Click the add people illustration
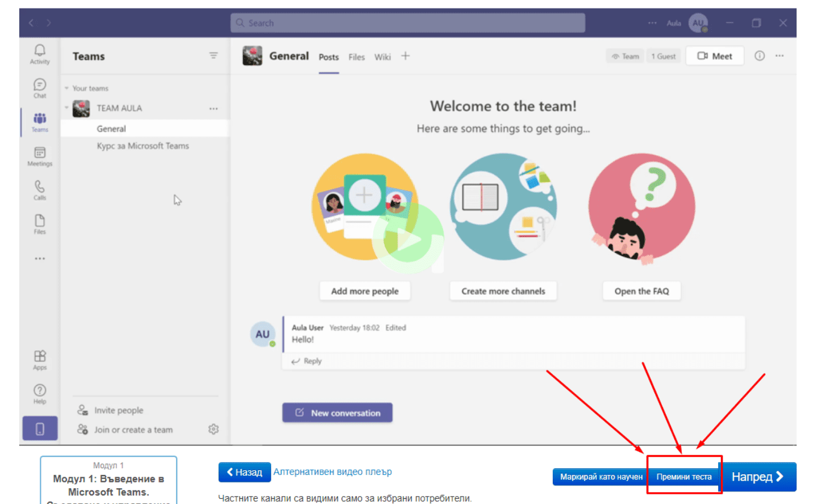The height and width of the screenshot is (504, 834). click(x=365, y=207)
